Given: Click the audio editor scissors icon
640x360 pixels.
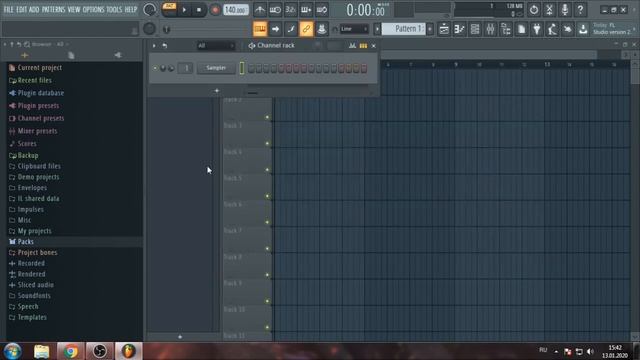Looking at the screenshot, I should (x=549, y=10).
